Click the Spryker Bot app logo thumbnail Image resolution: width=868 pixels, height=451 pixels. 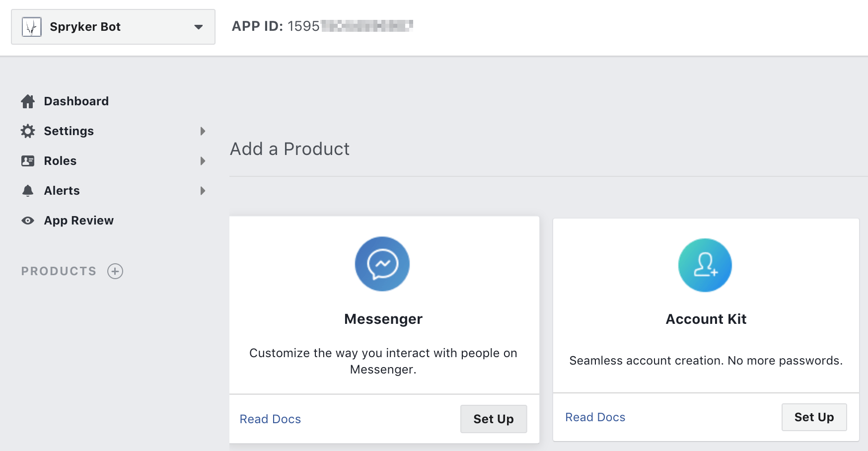click(32, 27)
